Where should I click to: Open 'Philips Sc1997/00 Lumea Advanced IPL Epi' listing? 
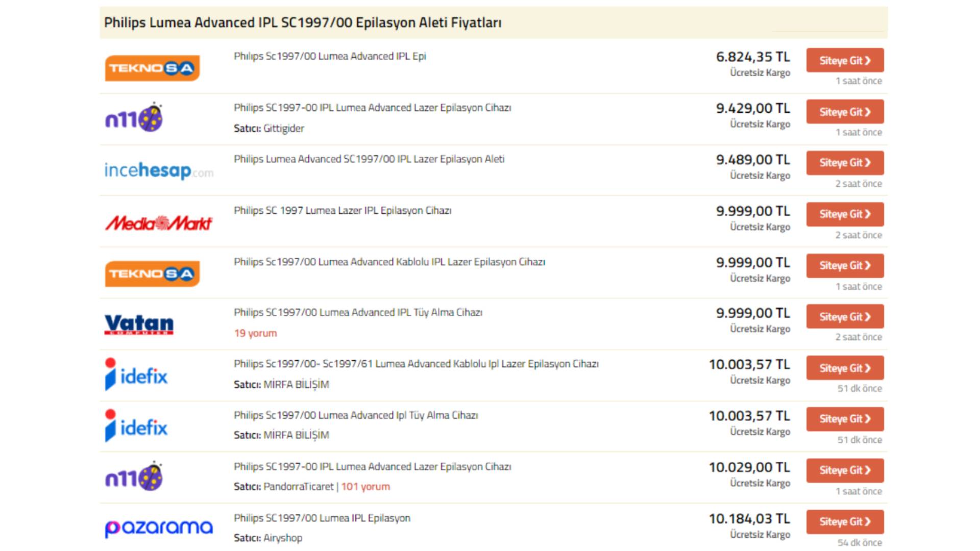coord(330,56)
